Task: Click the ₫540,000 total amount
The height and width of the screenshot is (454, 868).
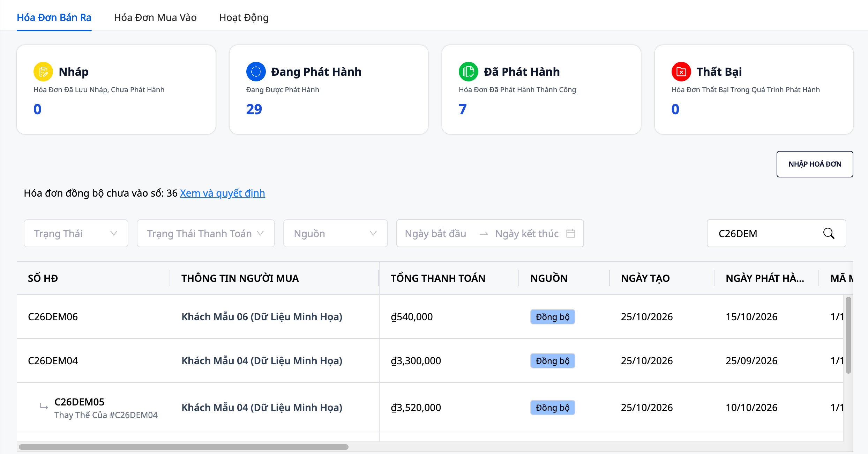Action: (x=412, y=317)
